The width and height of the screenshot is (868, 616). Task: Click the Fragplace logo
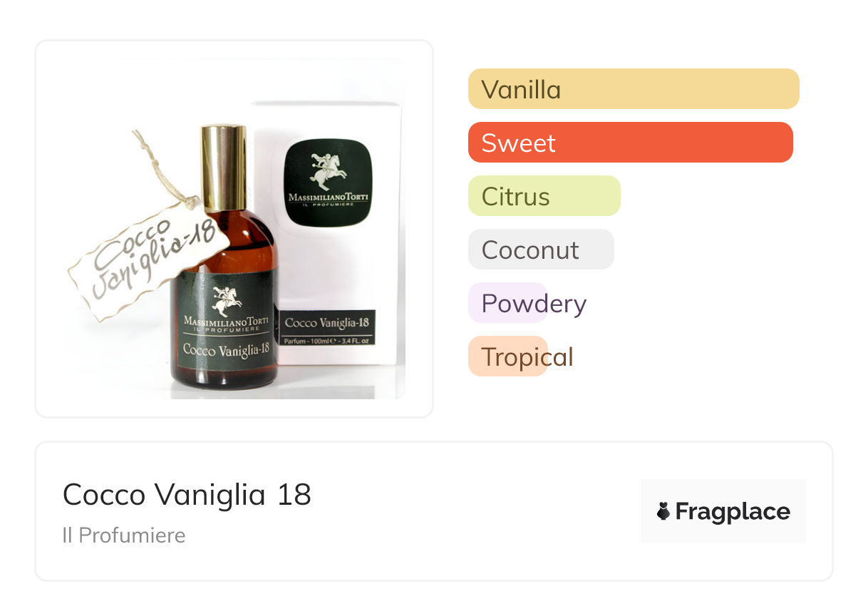click(x=723, y=511)
